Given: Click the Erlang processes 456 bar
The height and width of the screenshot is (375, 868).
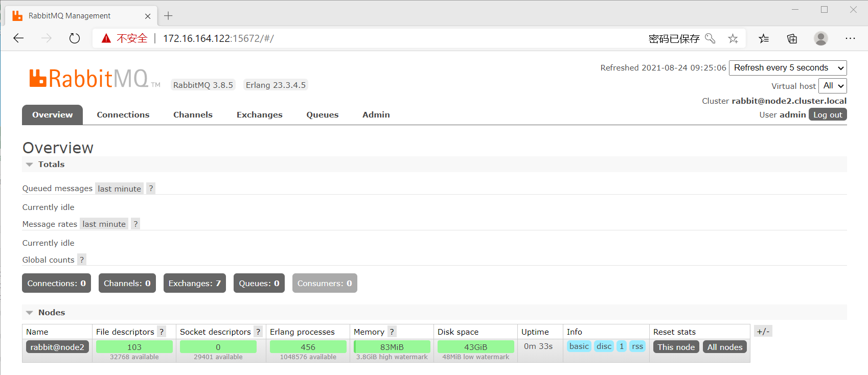Looking at the screenshot, I should tap(308, 347).
